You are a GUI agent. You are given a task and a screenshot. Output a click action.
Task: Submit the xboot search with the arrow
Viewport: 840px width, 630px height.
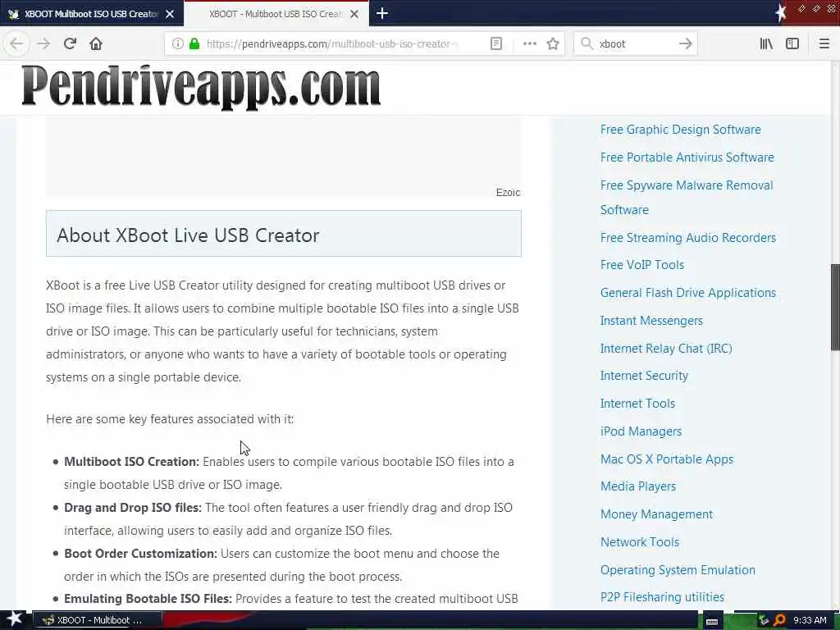(x=685, y=43)
